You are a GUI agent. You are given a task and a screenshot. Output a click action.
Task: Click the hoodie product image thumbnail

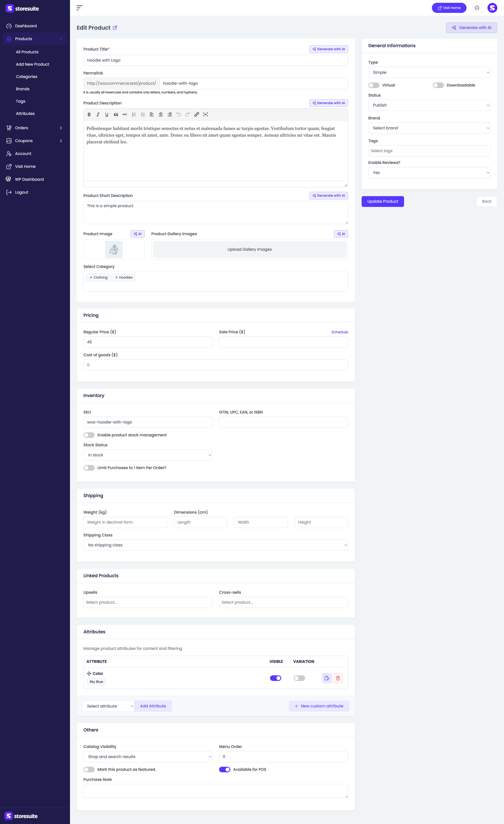point(114,249)
